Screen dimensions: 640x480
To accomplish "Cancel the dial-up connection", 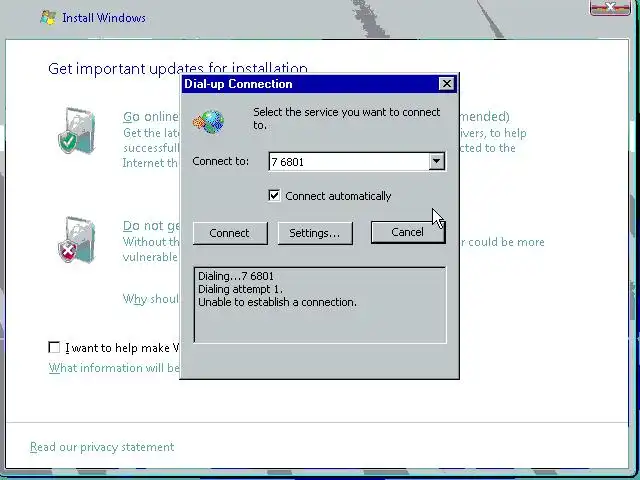I will coord(408,232).
